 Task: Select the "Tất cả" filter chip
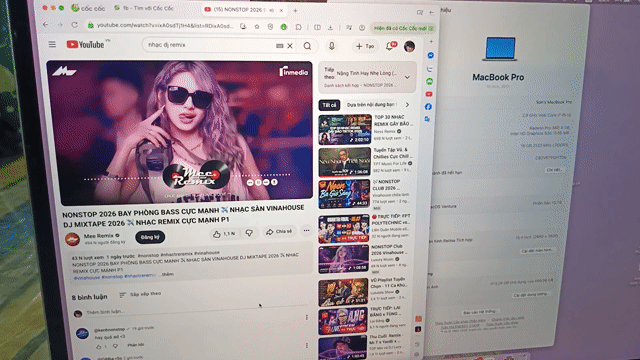(329, 105)
